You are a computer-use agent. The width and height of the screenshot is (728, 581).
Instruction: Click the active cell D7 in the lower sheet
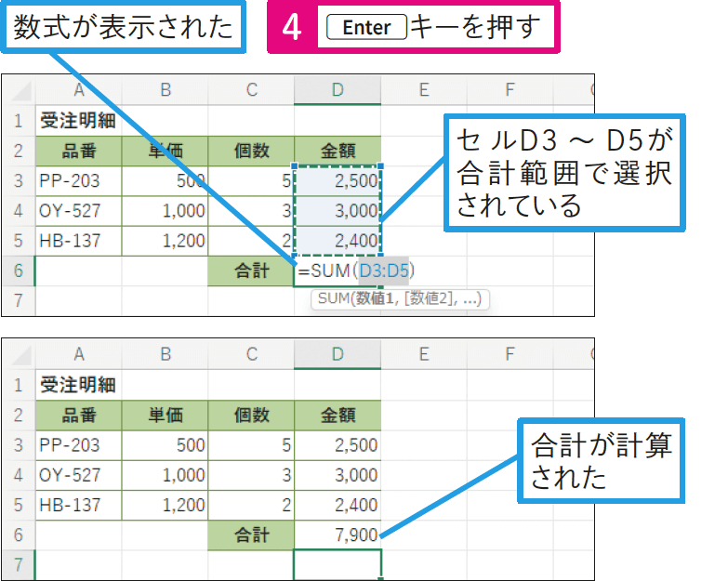(x=338, y=565)
